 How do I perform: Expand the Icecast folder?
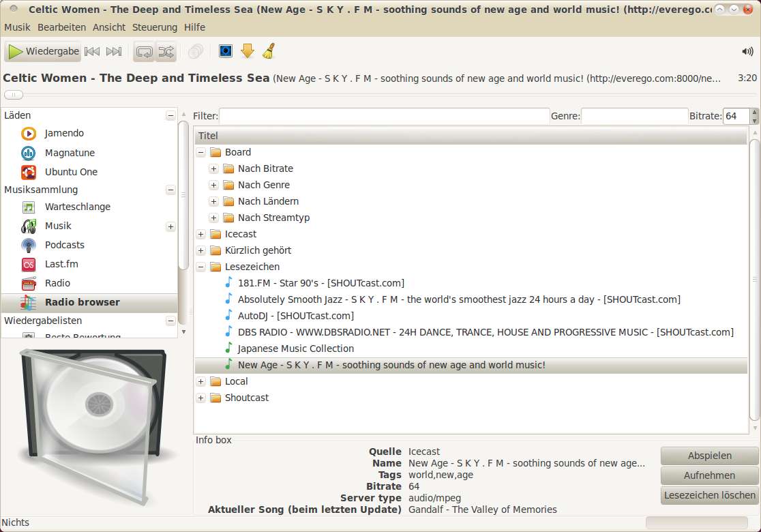201,235
